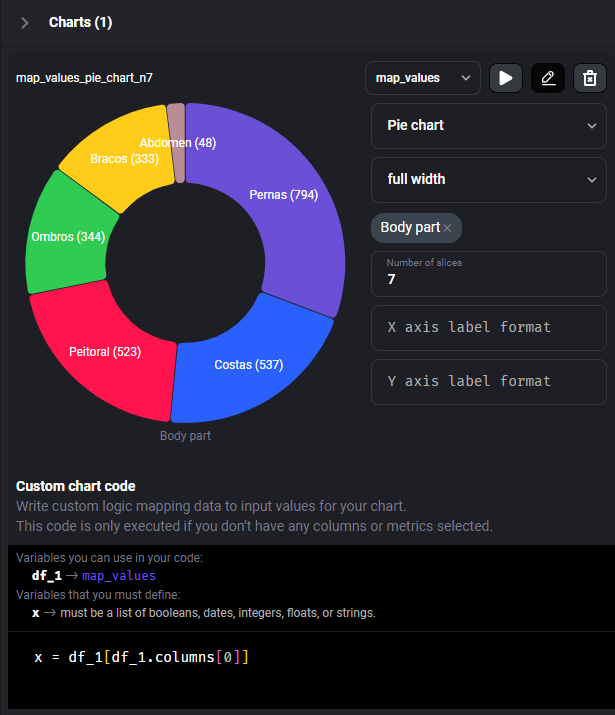Click the pencil edit icon
615x715 pixels.
tap(548, 78)
